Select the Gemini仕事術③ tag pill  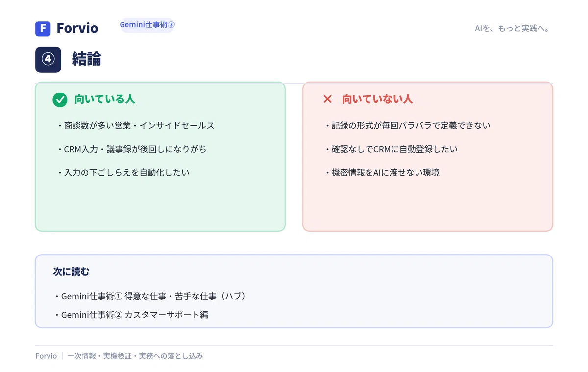point(147,25)
